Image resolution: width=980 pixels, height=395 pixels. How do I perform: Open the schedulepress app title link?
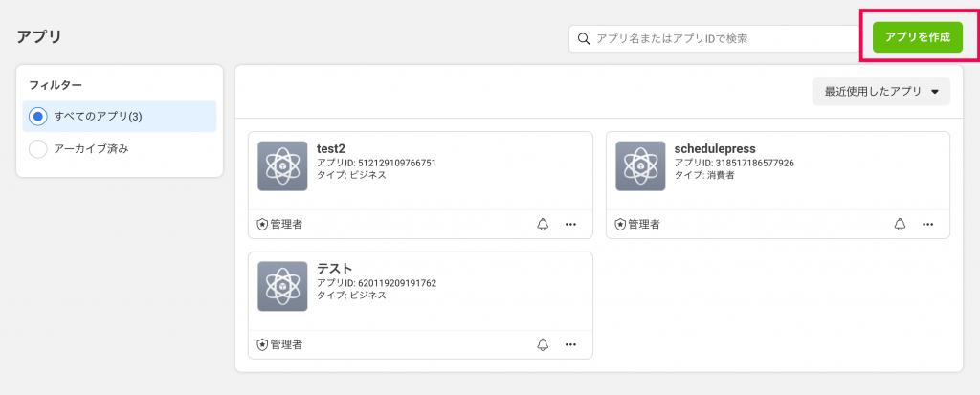(x=715, y=149)
